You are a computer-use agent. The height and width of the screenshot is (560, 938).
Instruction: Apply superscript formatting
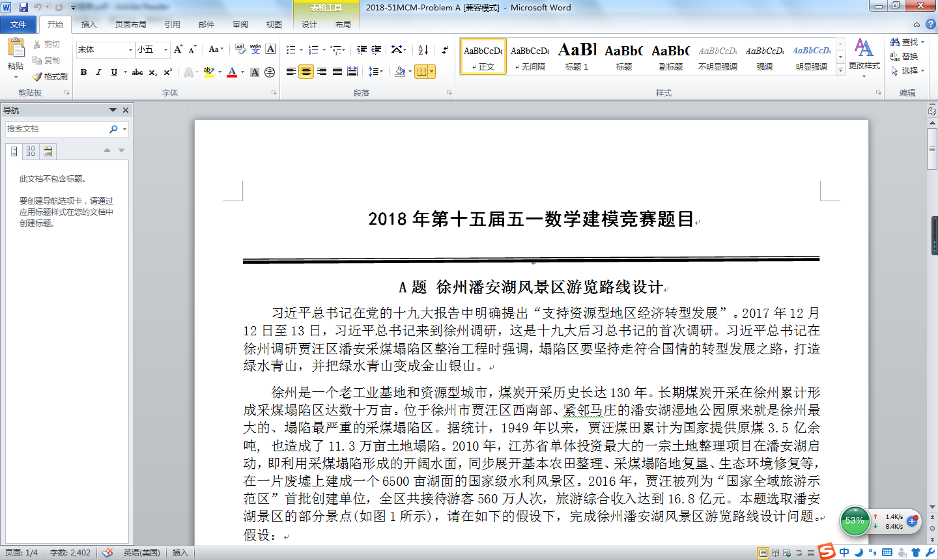[167, 72]
